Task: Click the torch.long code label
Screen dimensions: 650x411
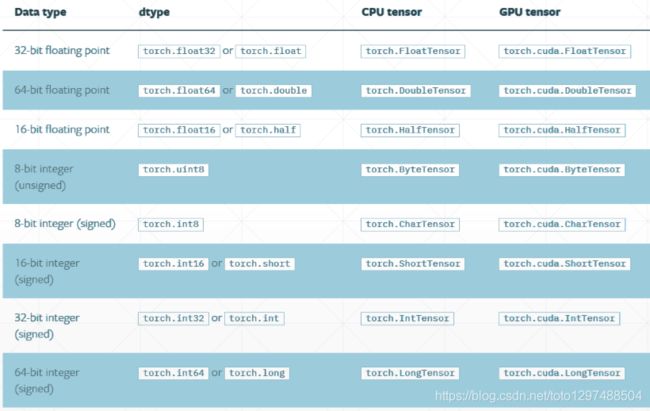Action: click(257, 373)
